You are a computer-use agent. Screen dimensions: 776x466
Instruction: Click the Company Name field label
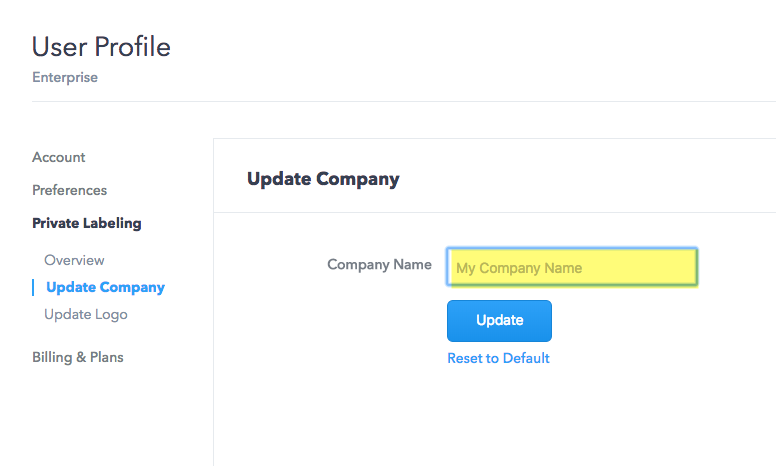(x=379, y=265)
